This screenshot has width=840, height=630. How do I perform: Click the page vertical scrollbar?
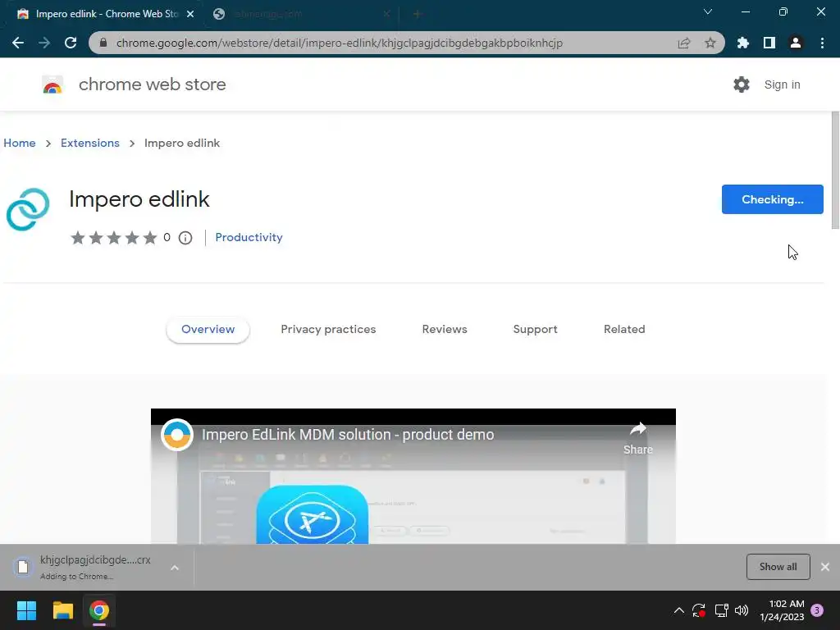tap(835, 171)
